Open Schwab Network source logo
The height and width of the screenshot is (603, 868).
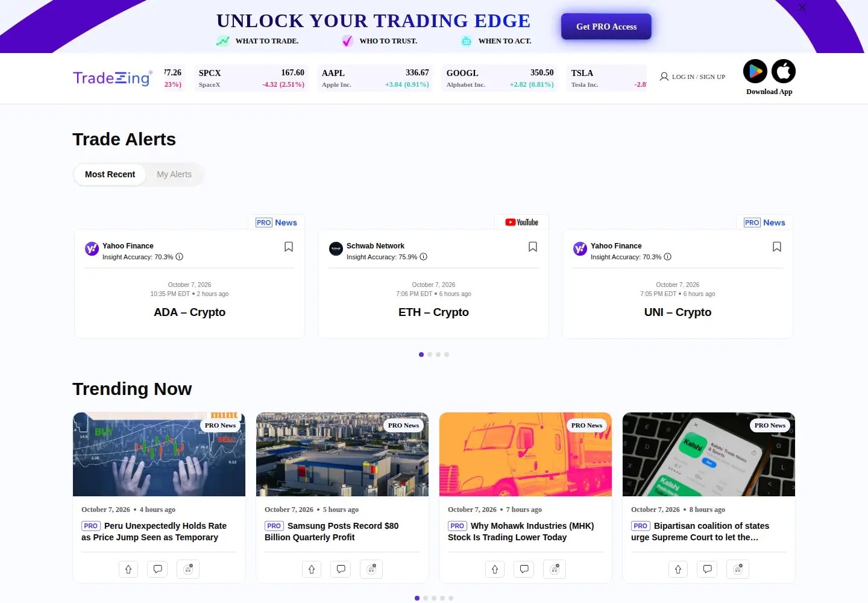[336, 248]
